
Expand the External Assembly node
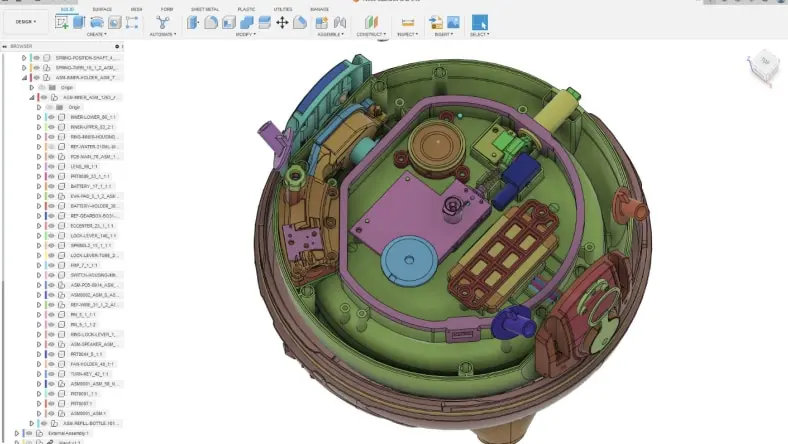[x=17, y=433]
